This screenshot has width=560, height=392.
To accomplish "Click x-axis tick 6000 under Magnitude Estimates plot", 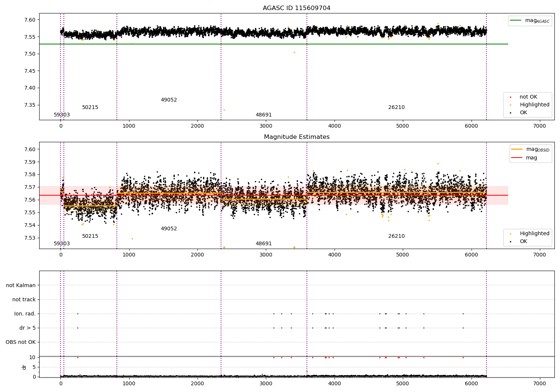I will tap(472, 255).
